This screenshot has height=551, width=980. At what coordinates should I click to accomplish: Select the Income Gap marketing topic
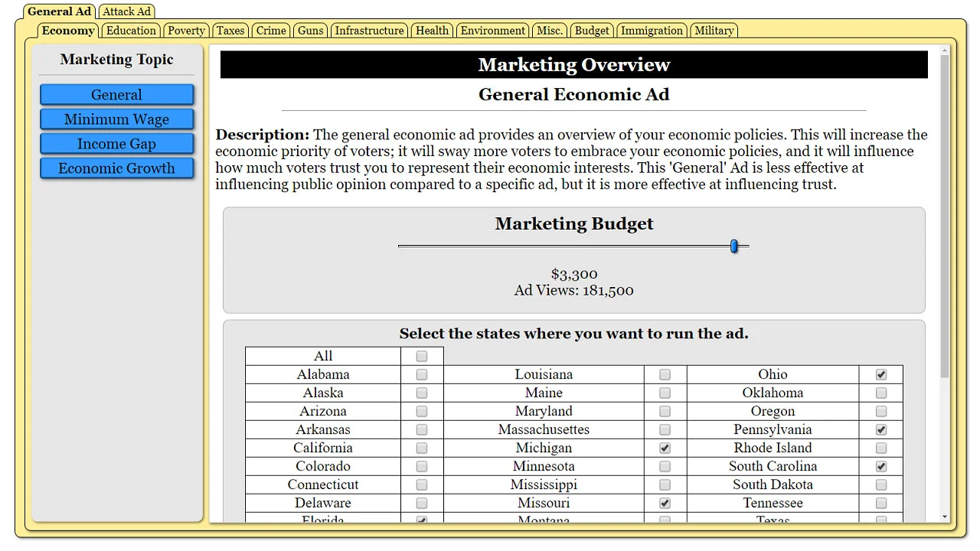click(x=116, y=144)
